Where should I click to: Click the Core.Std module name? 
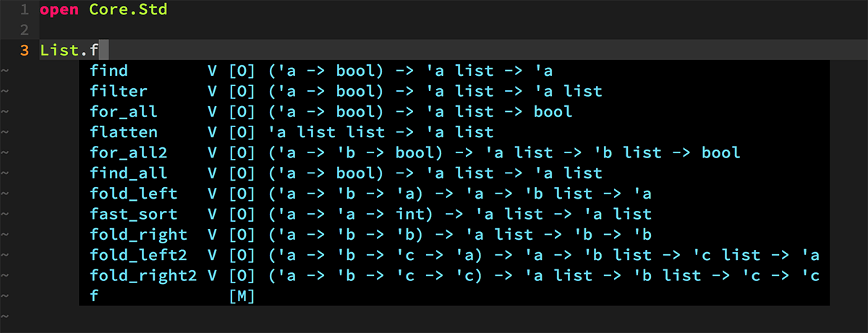pyautogui.click(x=128, y=10)
